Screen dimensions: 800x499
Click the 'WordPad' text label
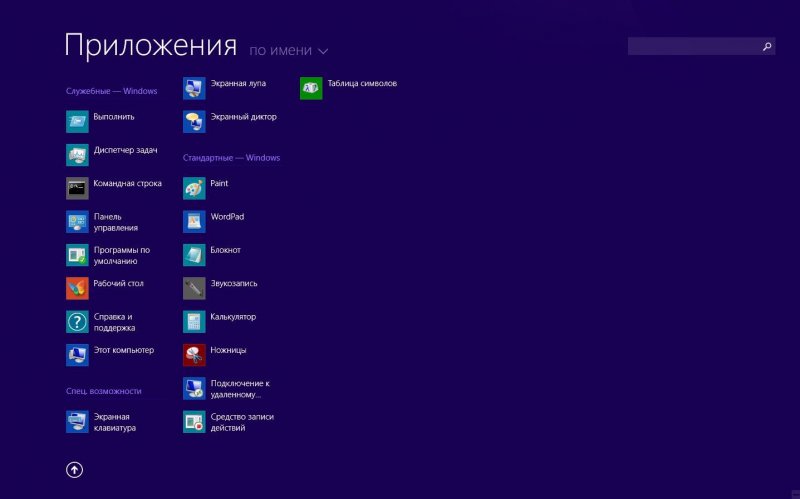tap(227, 216)
